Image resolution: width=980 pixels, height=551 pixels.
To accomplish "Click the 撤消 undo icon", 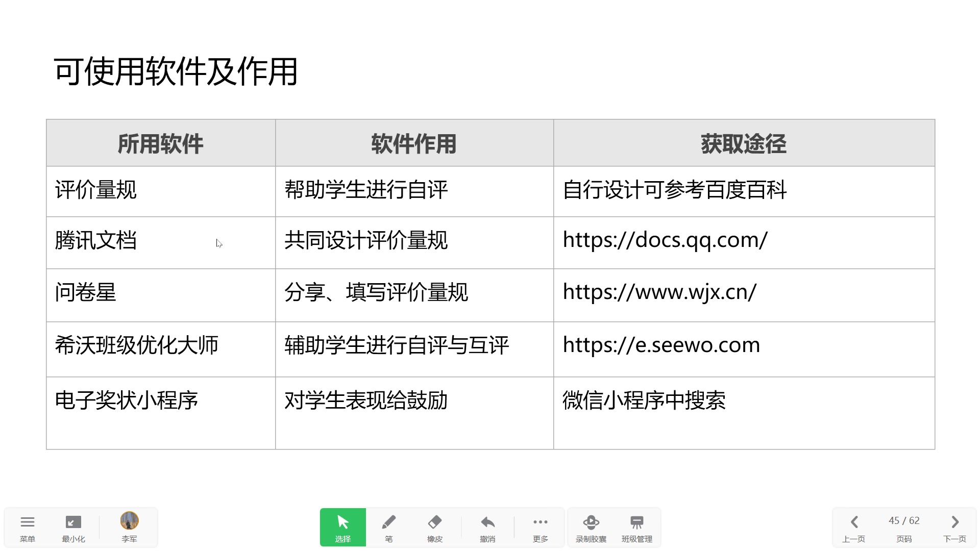I will [x=487, y=527].
